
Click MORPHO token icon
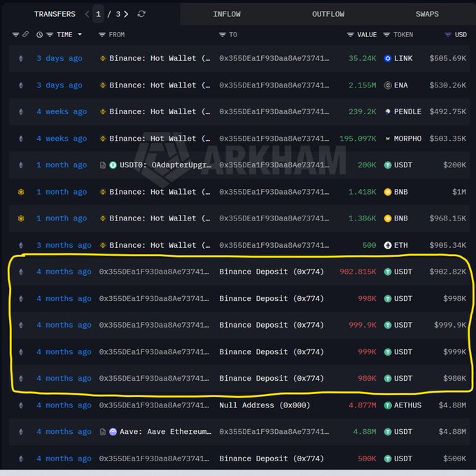point(388,139)
